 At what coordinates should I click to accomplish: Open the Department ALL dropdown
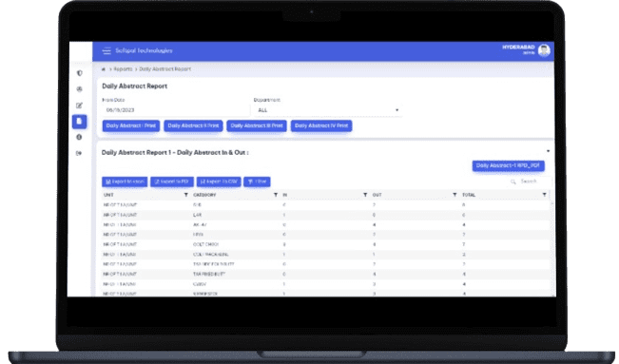pos(328,110)
